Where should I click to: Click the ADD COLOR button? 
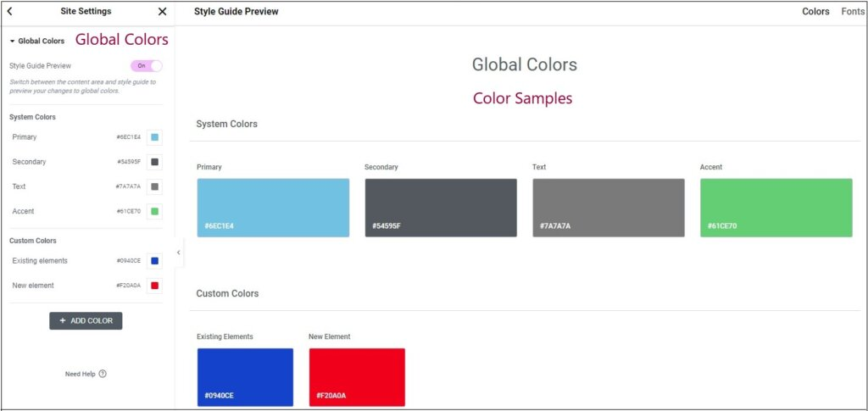[x=86, y=320]
